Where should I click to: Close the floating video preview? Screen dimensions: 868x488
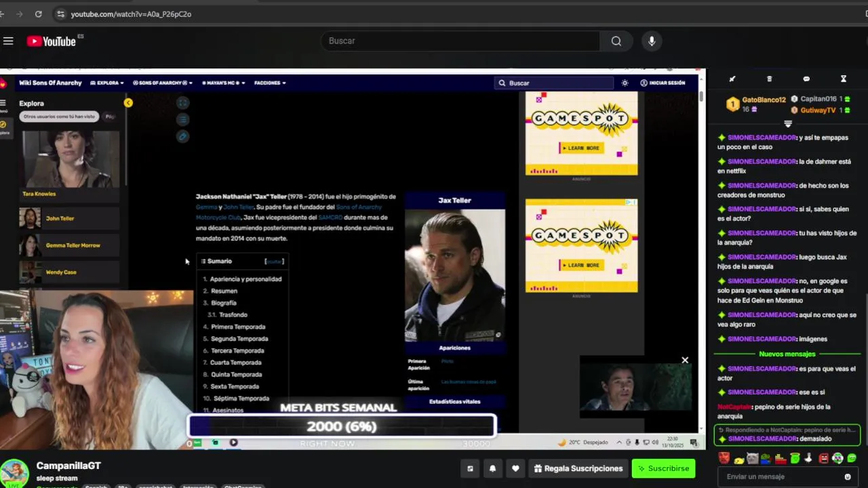click(x=685, y=360)
